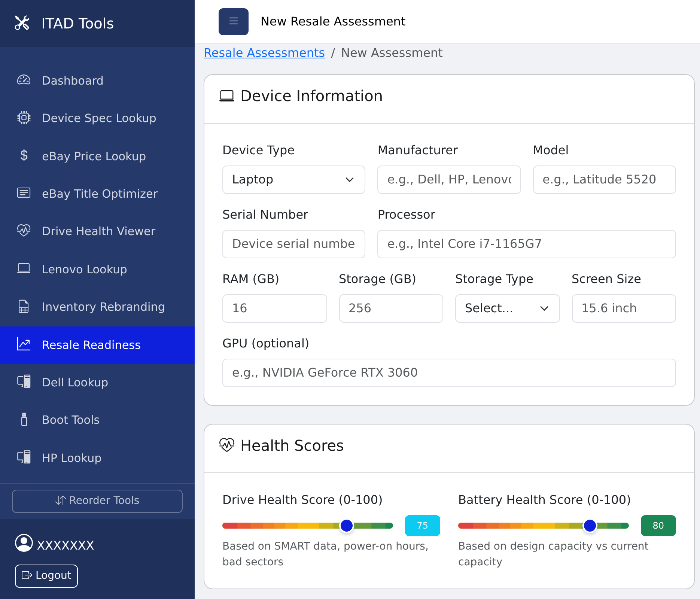Image resolution: width=700 pixels, height=599 pixels.
Task: Click the Battery Health Score slider handle
Action: pos(590,526)
